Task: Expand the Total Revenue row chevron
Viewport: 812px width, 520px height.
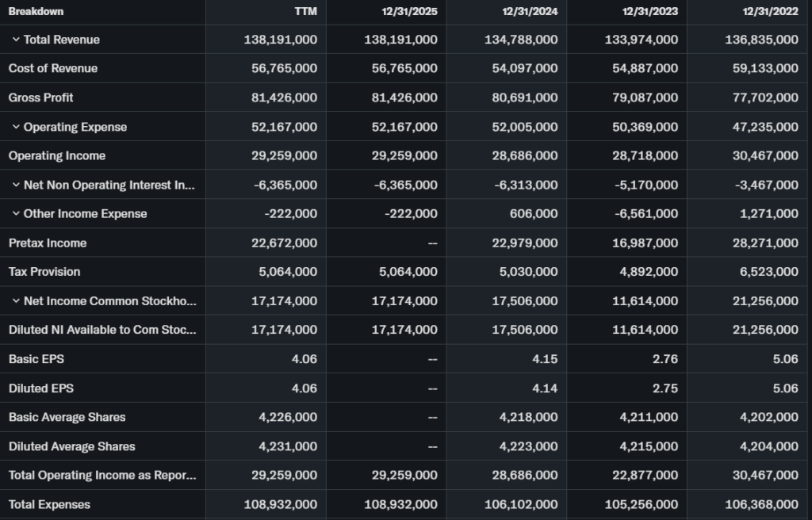Action: 16,40
